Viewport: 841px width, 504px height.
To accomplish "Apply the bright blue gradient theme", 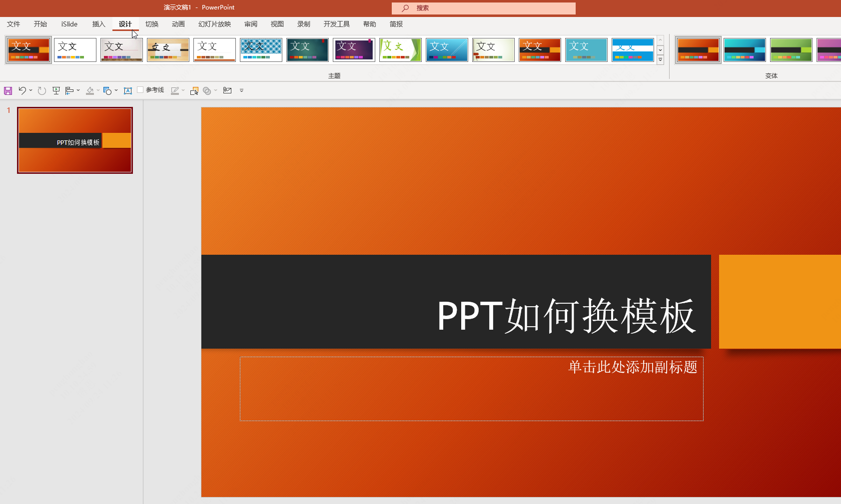I will (x=447, y=50).
